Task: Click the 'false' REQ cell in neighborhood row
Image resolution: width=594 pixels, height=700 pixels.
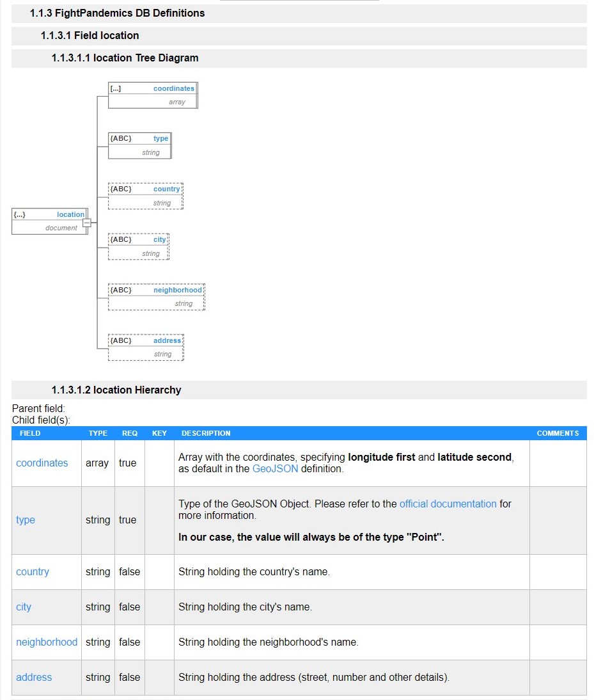Action: click(x=129, y=642)
